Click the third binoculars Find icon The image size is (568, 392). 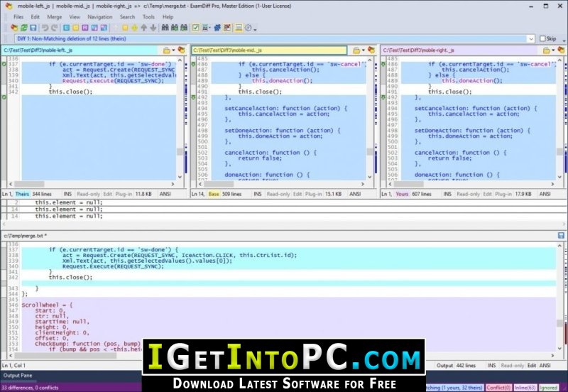184,28
